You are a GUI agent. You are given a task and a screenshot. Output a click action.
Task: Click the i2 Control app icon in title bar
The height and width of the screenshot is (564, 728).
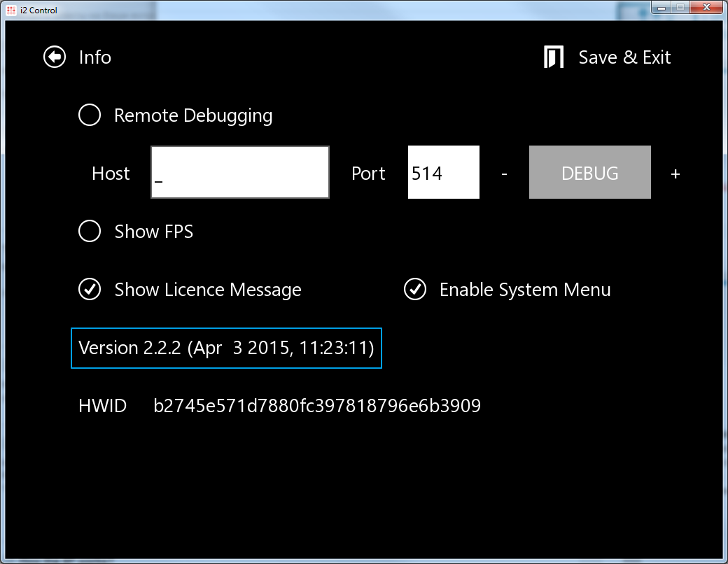[11, 10]
